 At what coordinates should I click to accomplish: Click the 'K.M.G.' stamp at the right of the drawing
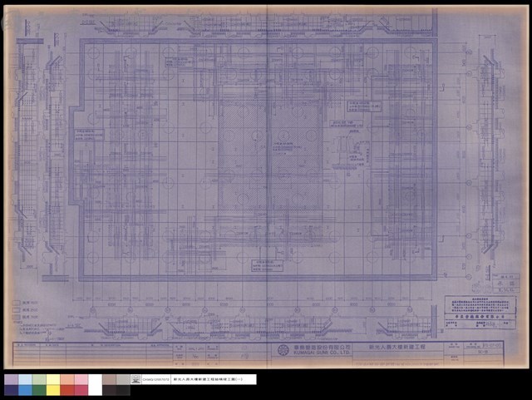505,289
